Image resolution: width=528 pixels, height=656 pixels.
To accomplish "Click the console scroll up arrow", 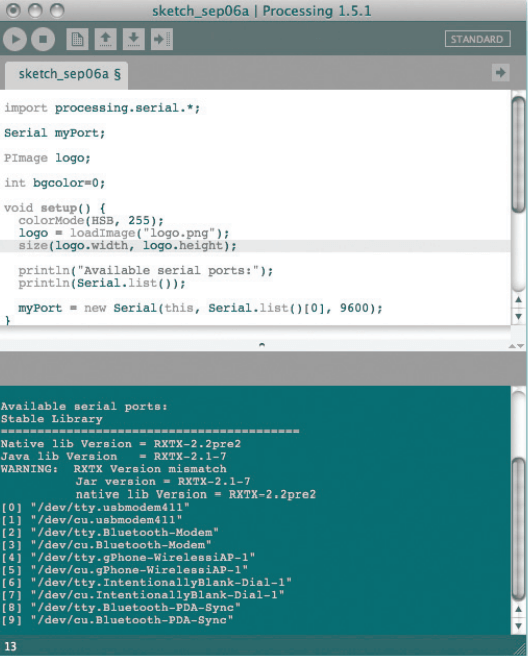I will click(x=518, y=609).
